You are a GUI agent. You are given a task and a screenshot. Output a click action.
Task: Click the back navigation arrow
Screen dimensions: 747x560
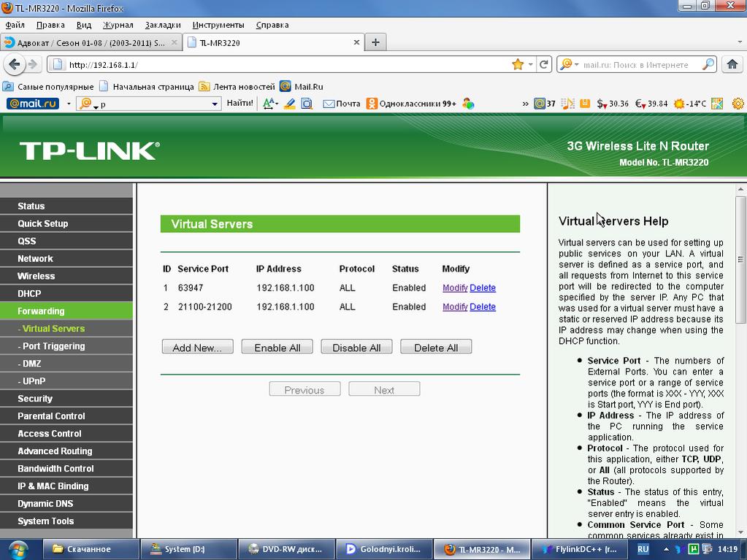[x=13, y=64]
